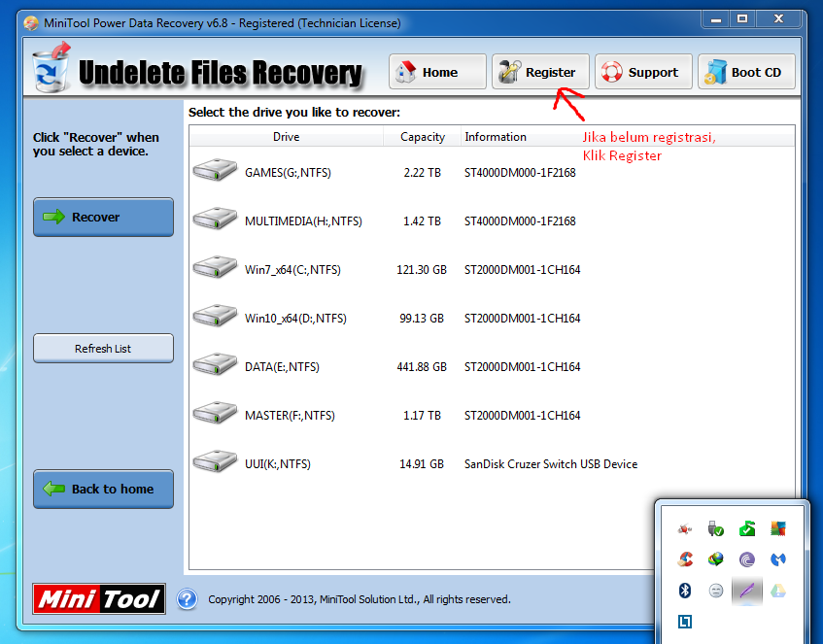Viewport: 823px width, 644px height.
Task: Open the Malwarebytes tray icon
Action: click(778, 559)
